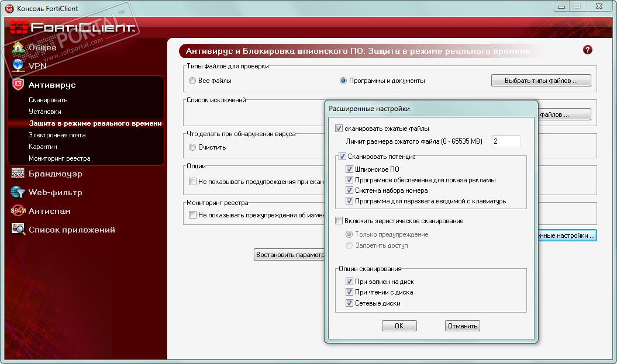
Task: Click Востановить параметры button
Action: tap(289, 255)
